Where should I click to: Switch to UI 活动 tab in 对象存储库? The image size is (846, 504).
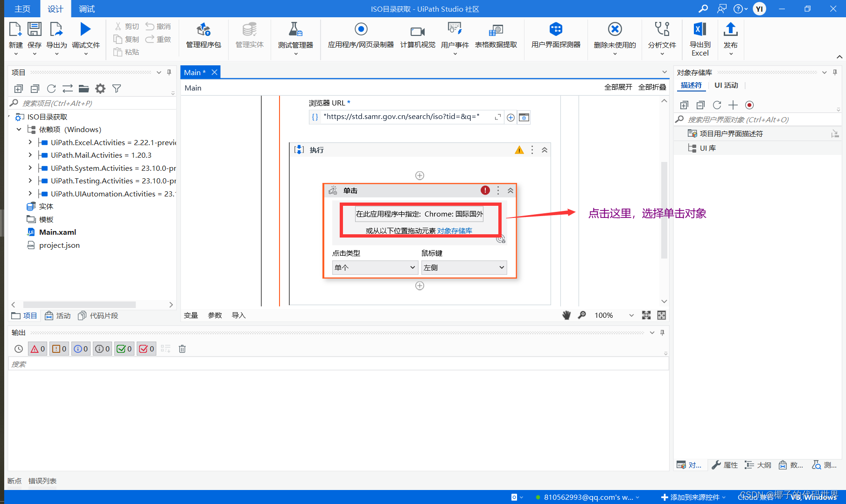click(x=726, y=85)
